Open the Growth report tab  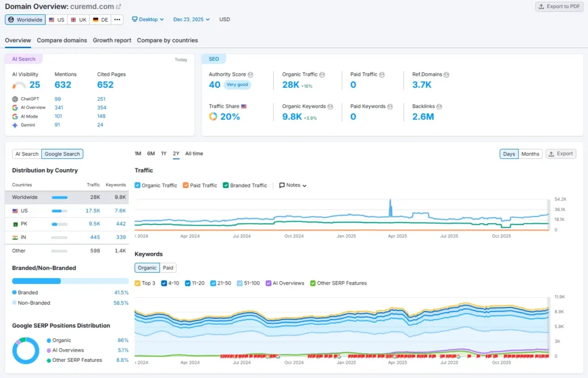112,41
